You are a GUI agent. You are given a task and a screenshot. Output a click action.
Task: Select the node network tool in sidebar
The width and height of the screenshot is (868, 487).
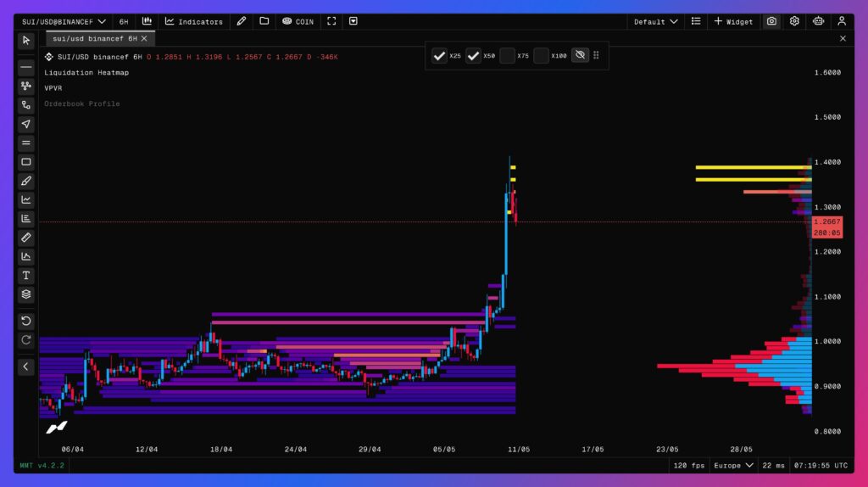pos(26,86)
